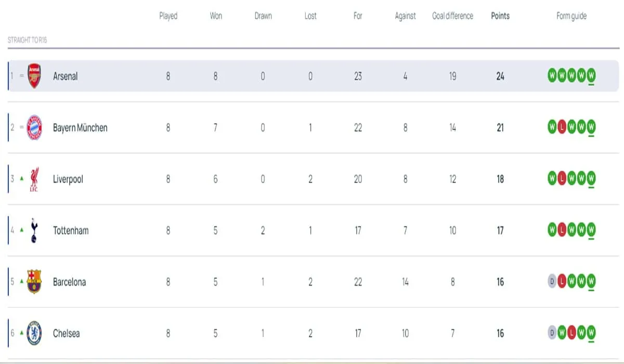
Task: Click the Played column header
Action: click(168, 16)
